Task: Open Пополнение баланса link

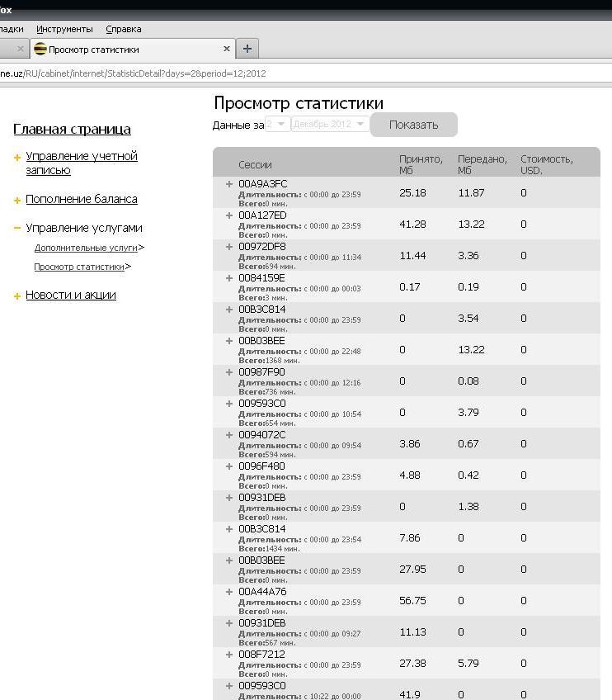Action: tap(82, 199)
